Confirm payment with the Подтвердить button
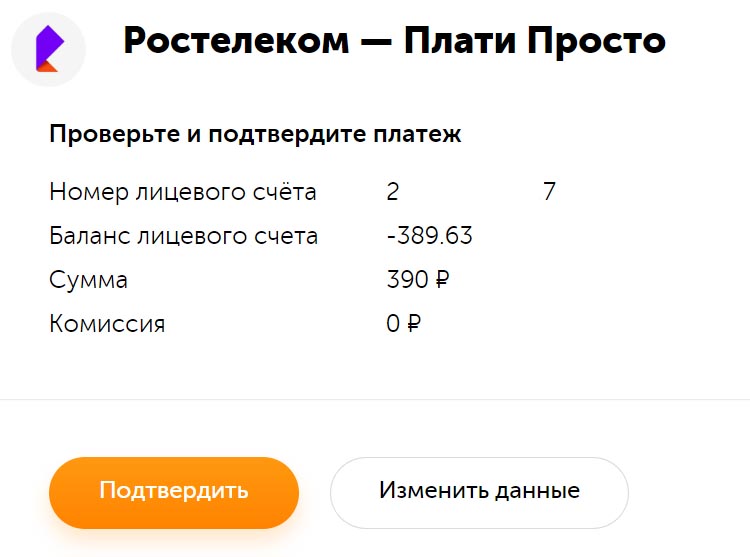750x557 pixels. click(174, 492)
